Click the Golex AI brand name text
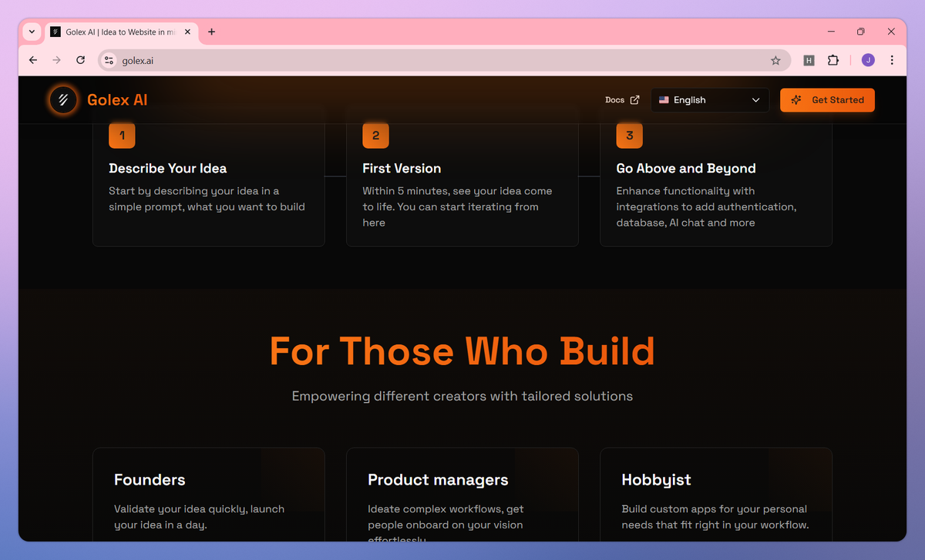The image size is (925, 560). pyautogui.click(x=117, y=100)
